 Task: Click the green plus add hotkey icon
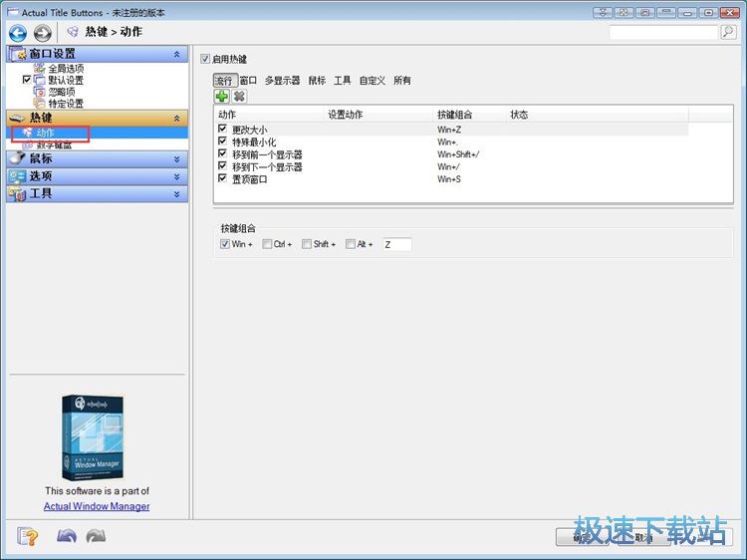click(222, 97)
